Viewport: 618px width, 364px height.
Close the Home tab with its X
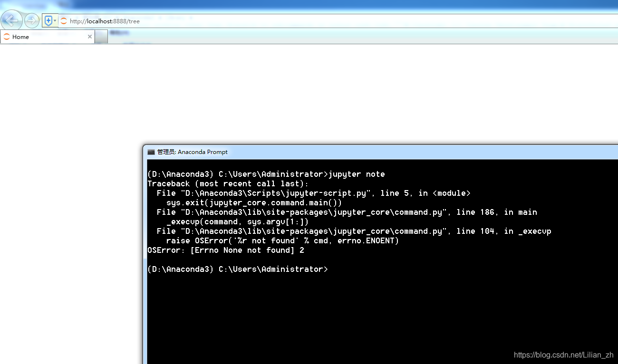90,37
